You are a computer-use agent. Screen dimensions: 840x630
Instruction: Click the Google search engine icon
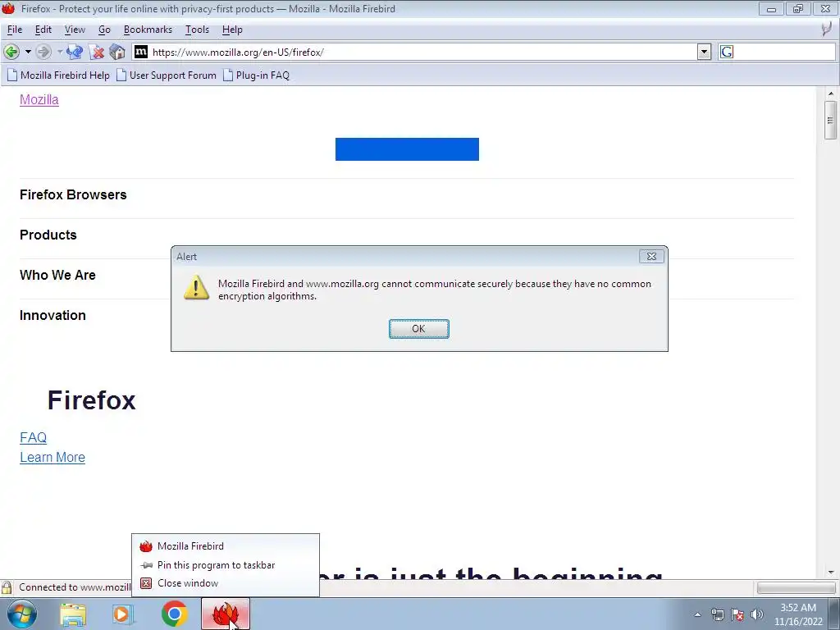727,52
